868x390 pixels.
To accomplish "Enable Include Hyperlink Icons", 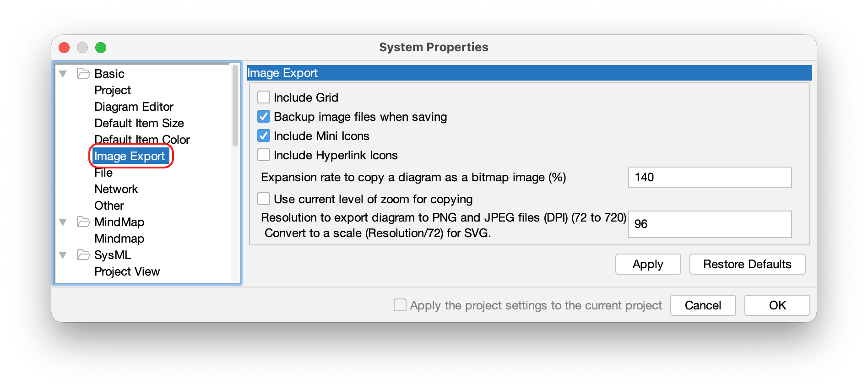I will [x=263, y=155].
